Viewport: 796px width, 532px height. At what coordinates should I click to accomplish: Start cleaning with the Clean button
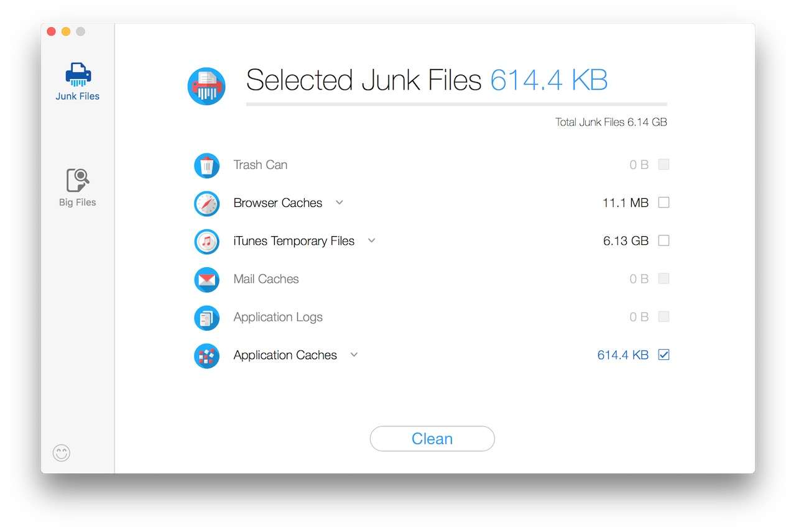pos(432,439)
